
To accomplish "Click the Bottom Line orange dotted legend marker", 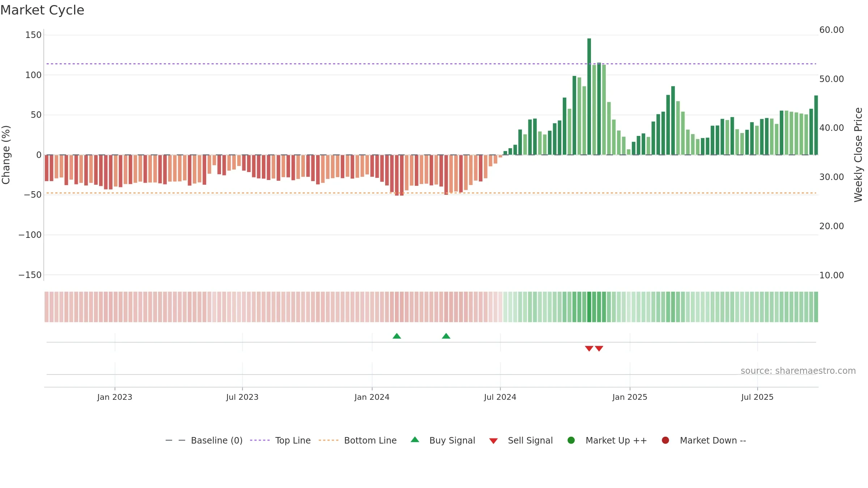I will tap(328, 440).
